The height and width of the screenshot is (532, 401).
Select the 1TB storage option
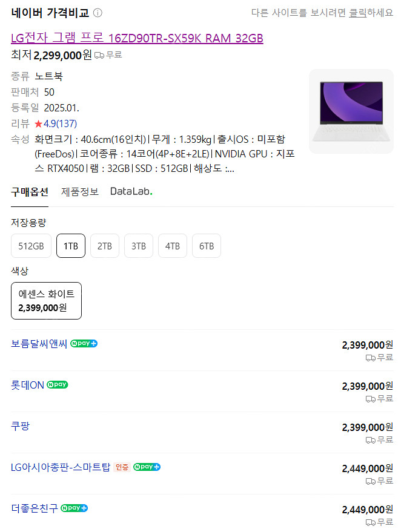[x=71, y=246]
